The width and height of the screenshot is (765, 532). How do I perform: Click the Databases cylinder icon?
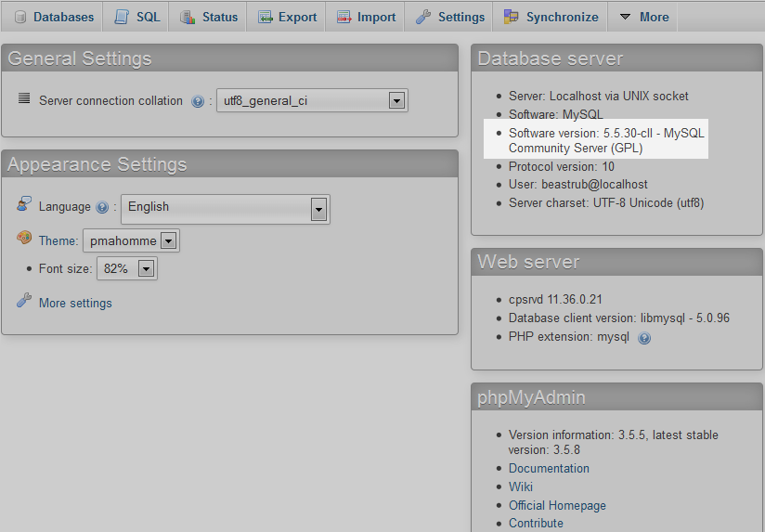tap(20, 17)
